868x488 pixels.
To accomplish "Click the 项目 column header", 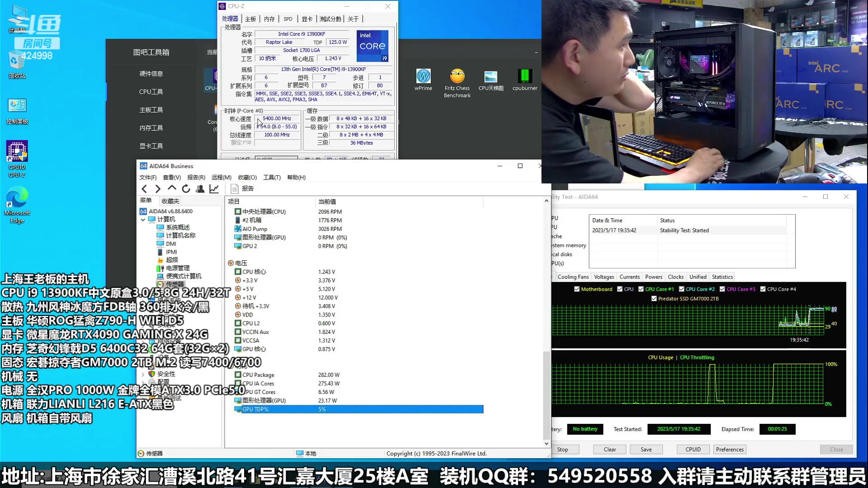I will click(x=270, y=202).
